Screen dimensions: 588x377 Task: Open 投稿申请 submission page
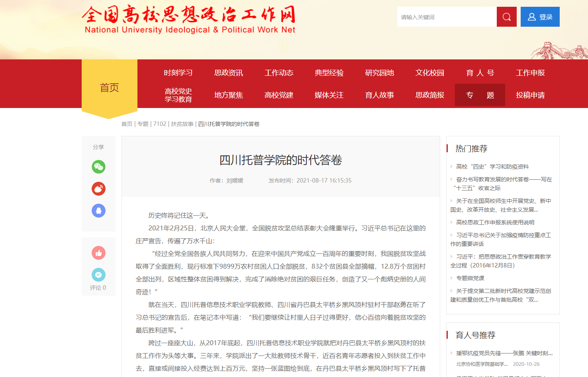pos(530,95)
